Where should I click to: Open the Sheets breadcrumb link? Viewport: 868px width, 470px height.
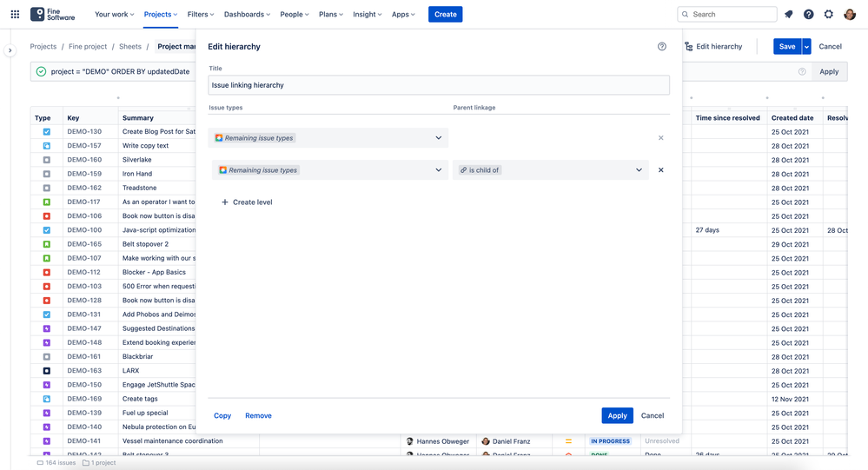(130, 47)
